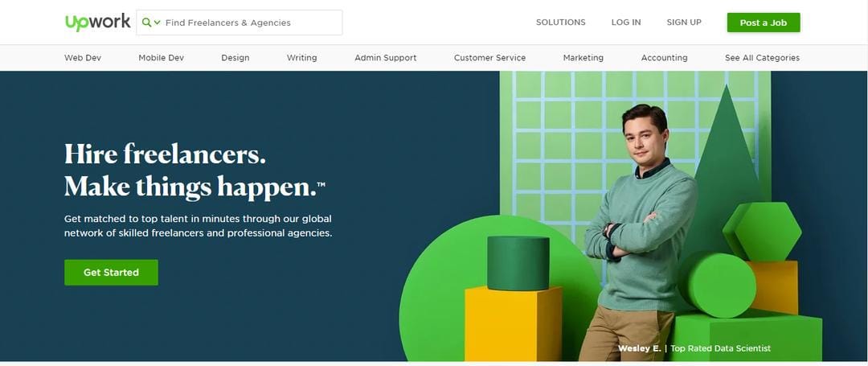Click the green search magnifier icon
868x366 pixels.
coord(146,23)
